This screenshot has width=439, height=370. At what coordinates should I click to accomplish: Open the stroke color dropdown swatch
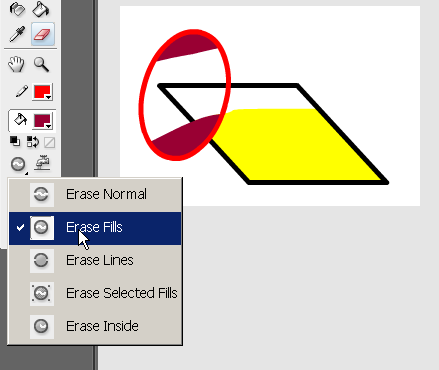click(x=42, y=92)
